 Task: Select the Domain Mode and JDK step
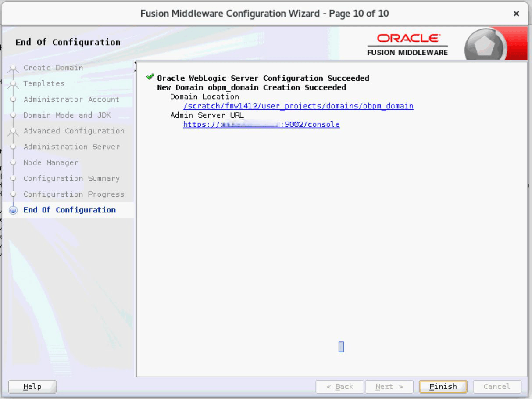click(x=67, y=115)
